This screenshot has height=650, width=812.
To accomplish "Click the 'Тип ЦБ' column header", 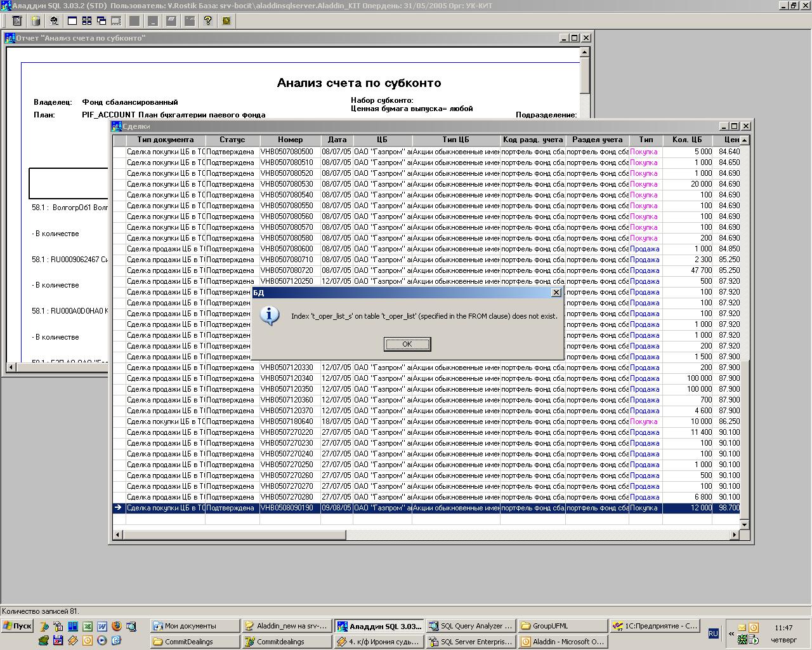I will [x=455, y=140].
